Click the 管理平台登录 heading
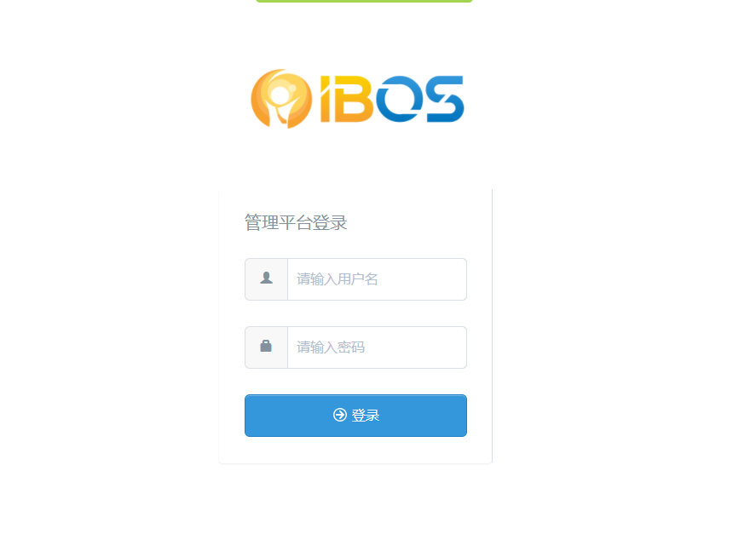 click(296, 222)
